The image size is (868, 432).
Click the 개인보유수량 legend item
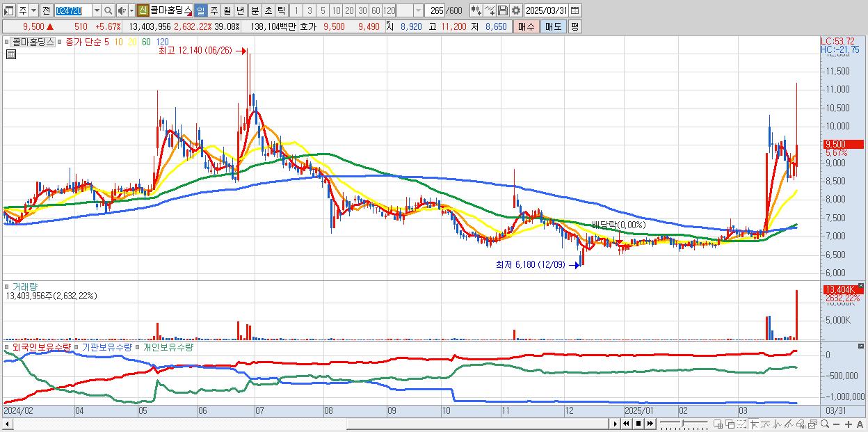point(168,346)
